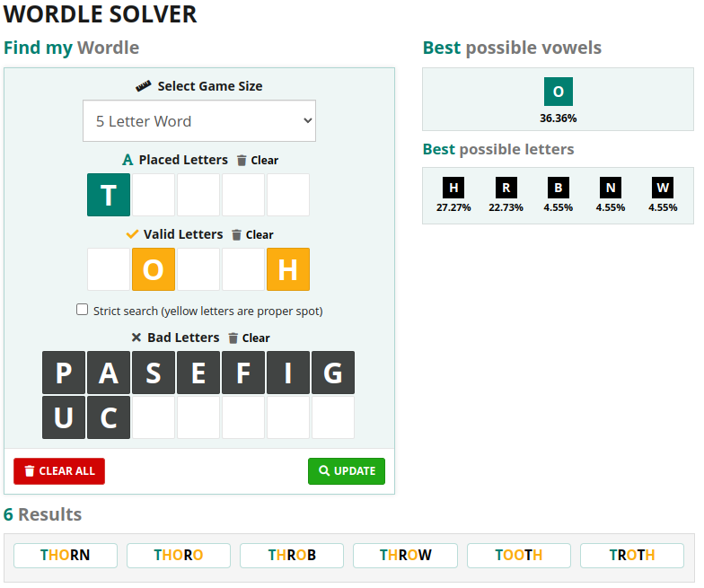Clear Bad Letters using its trash icon

coord(233,338)
